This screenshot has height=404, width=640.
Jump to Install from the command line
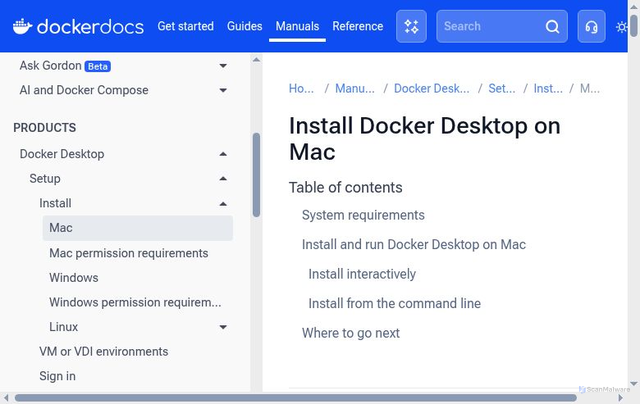point(395,303)
